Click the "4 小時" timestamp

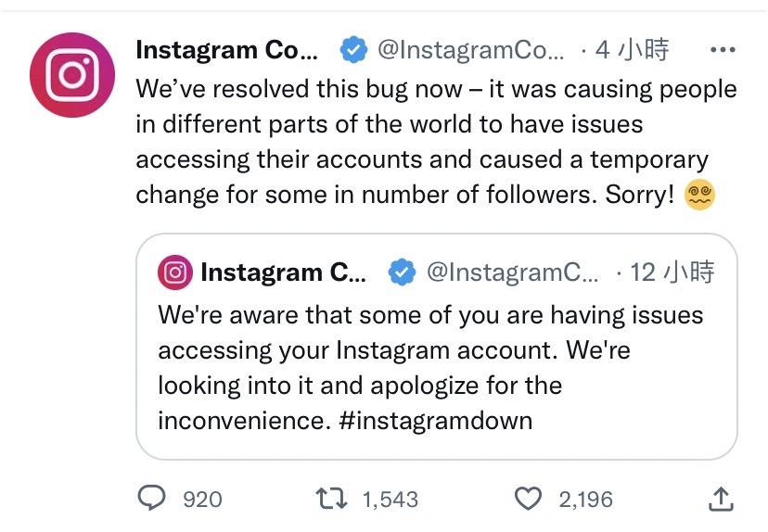632,50
